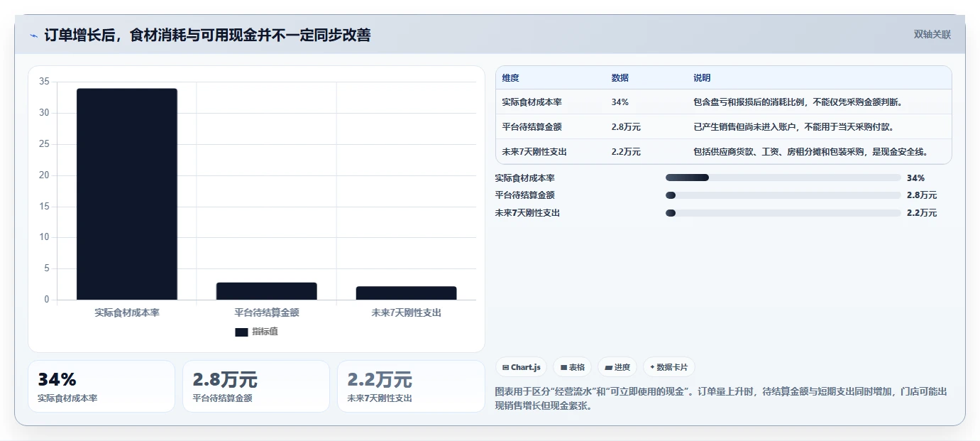Click the 平台待结算金额 cell in the table
Screen dimensions: 980x441
532,127
